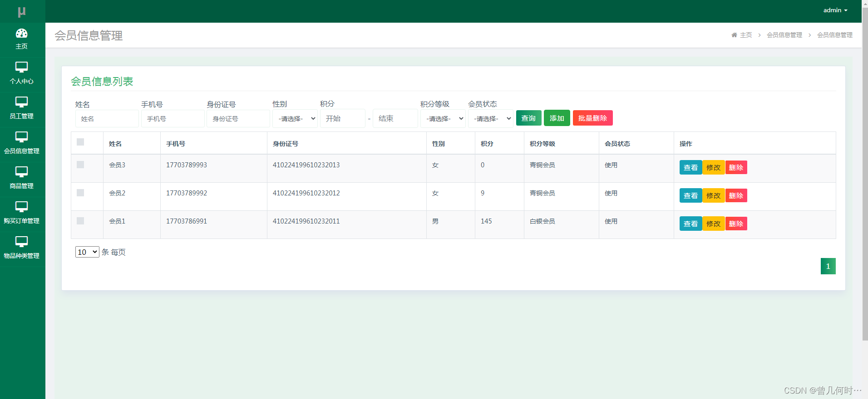Click the μ logo icon in top-left corner
The height and width of the screenshot is (399, 868).
tap(21, 12)
